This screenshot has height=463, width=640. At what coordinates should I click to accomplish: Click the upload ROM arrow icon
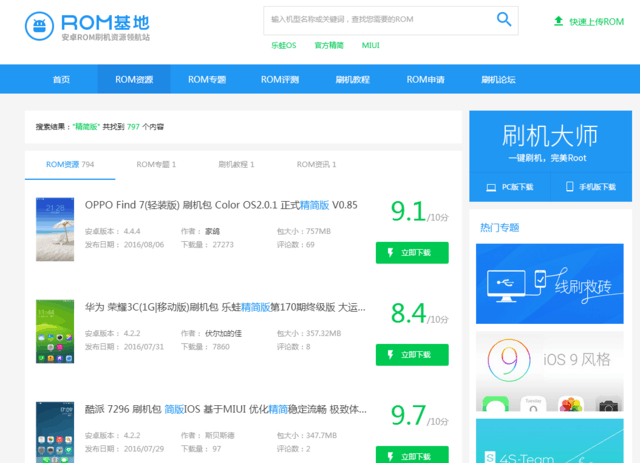(x=558, y=21)
